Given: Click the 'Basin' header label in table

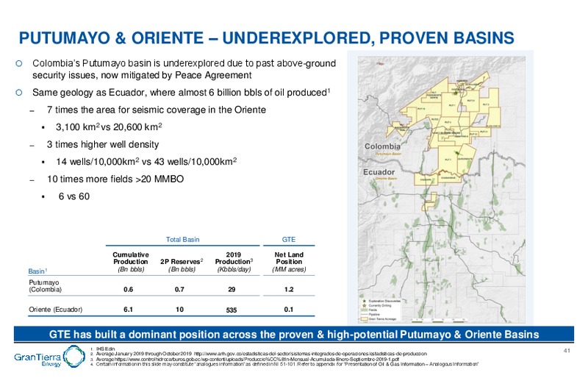Looking at the screenshot, I should pyautogui.click(x=37, y=271).
